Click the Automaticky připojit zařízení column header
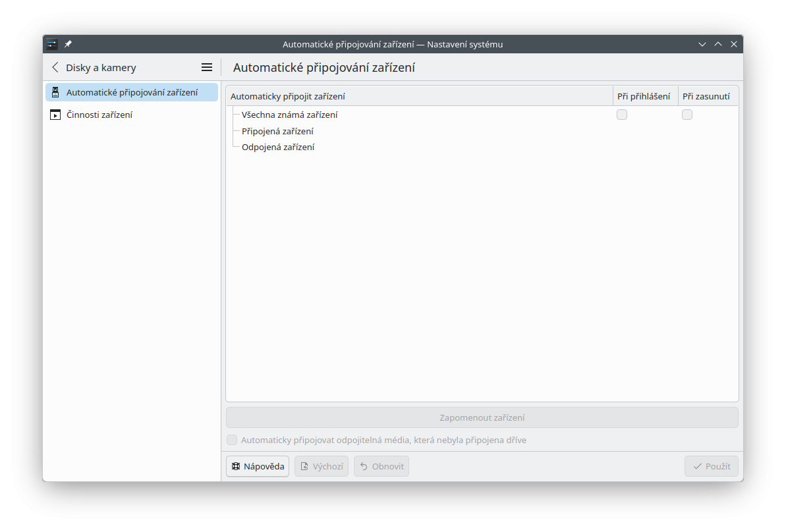The height and width of the screenshot is (532, 786). click(x=419, y=96)
